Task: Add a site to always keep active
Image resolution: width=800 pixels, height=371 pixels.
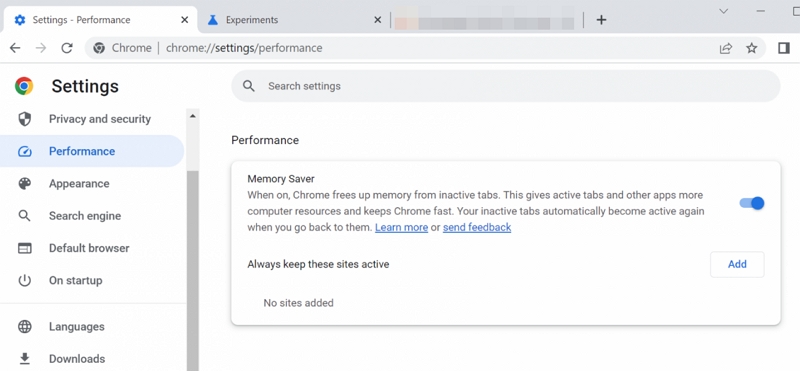Action: coord(737,264)
